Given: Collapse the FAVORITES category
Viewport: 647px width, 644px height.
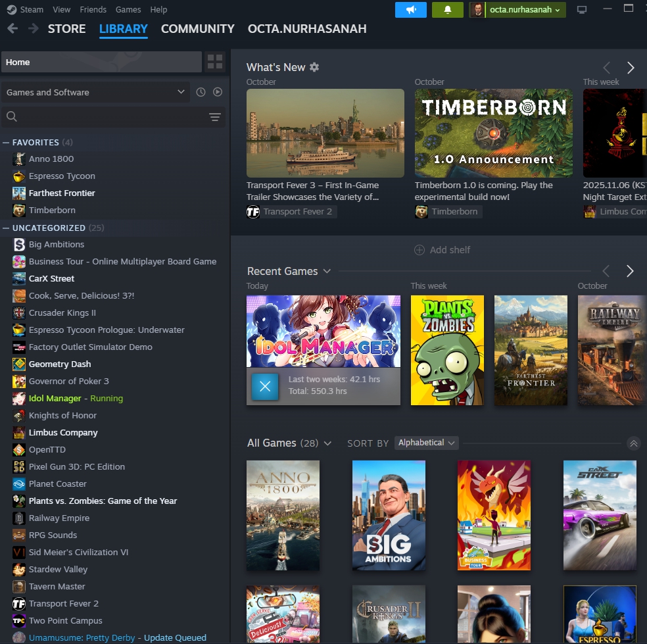Looking at the screenshot, I should pyautogui.click(x=6, y=143).
